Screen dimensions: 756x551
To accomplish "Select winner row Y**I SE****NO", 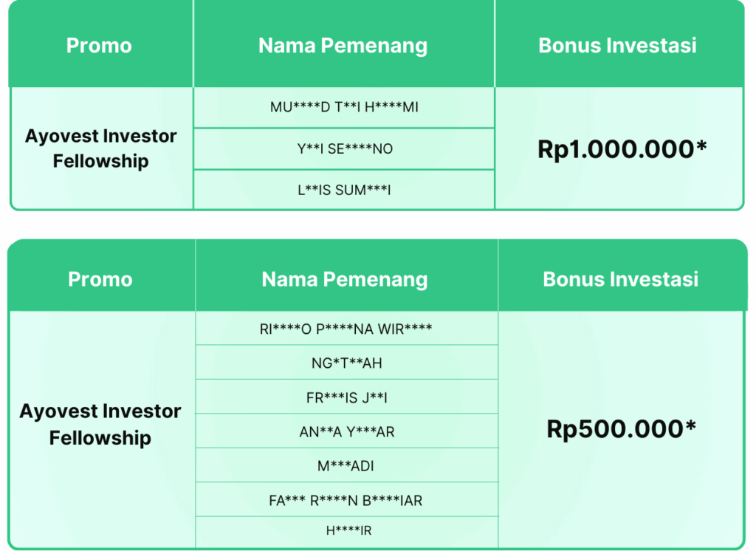I will click(x=344, y=149).
